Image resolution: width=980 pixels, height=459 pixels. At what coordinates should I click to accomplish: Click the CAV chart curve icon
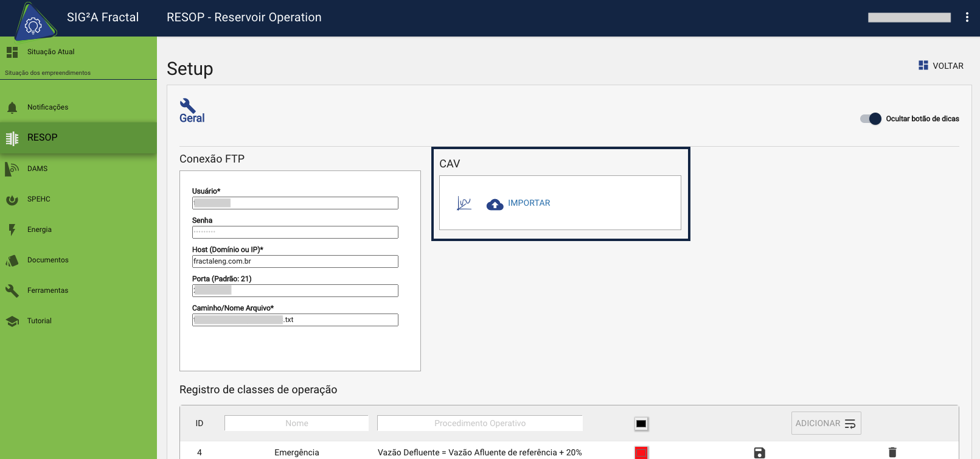pos(464,203)
